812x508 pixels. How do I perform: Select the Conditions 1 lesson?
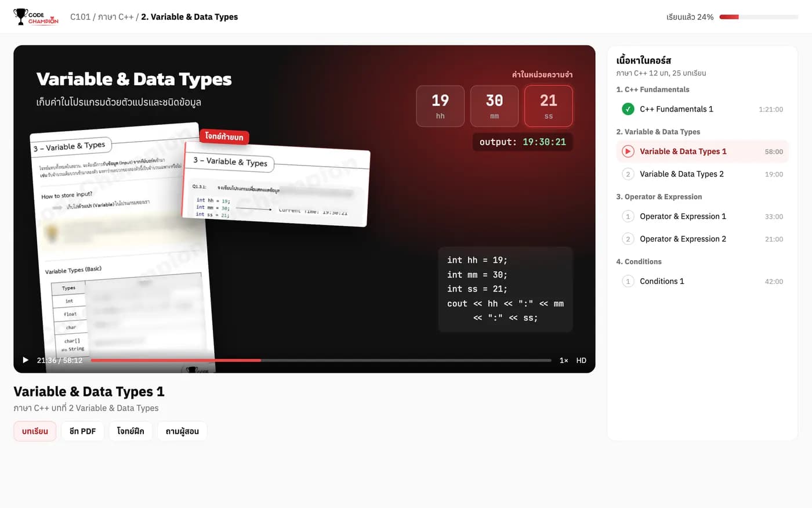(702, 282)
